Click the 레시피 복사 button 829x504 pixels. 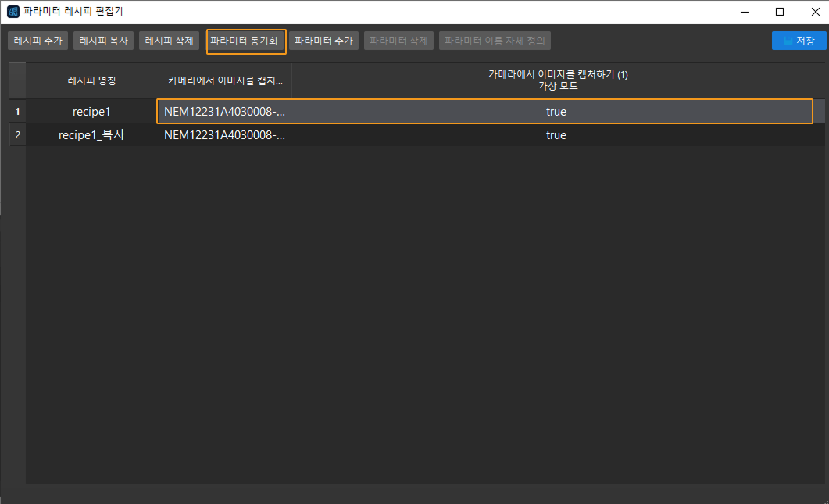(x=104, y=41)
